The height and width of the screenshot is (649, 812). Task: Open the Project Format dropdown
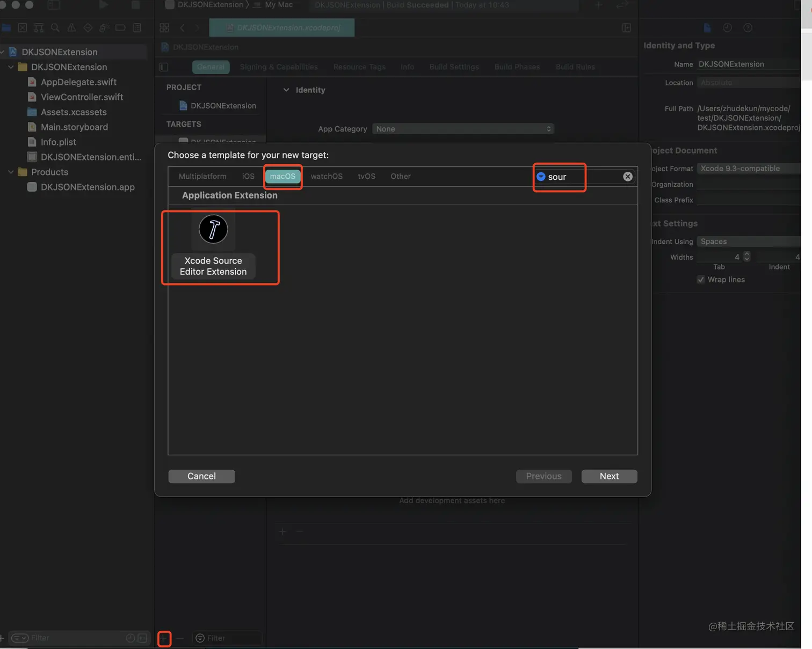(x=749, y=169)
